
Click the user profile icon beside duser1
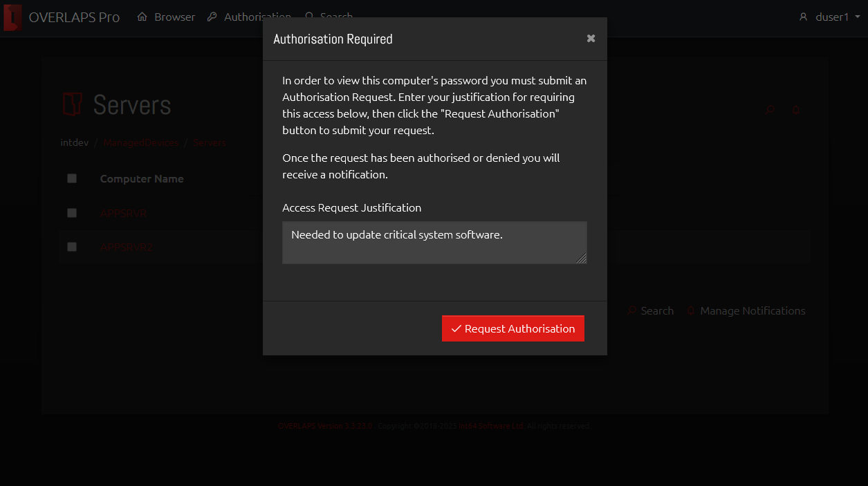pos(803,17)
